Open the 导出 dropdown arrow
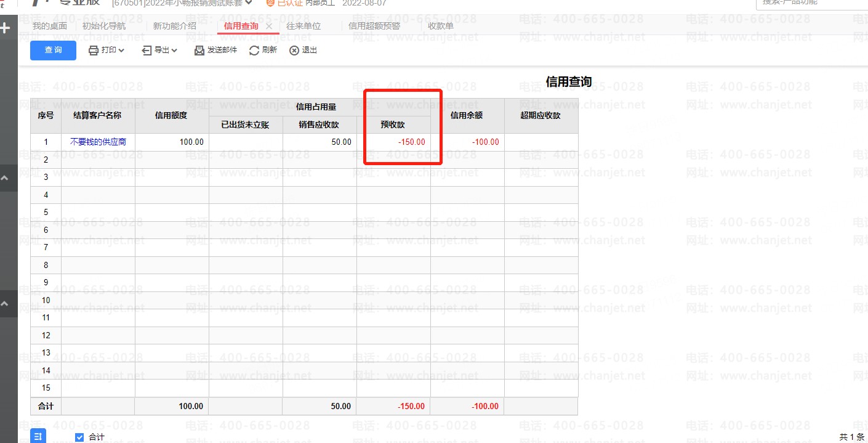 [x=174, y=51]
